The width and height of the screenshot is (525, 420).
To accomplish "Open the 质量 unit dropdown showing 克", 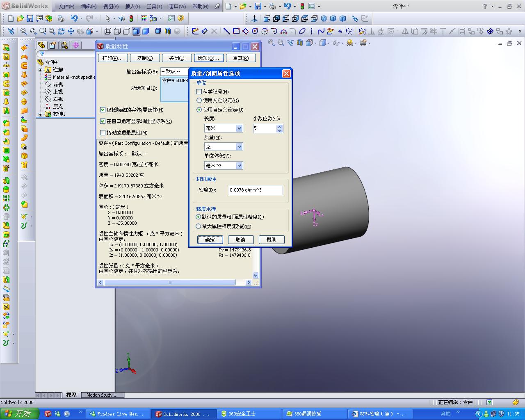I will [x=224, y=147].
